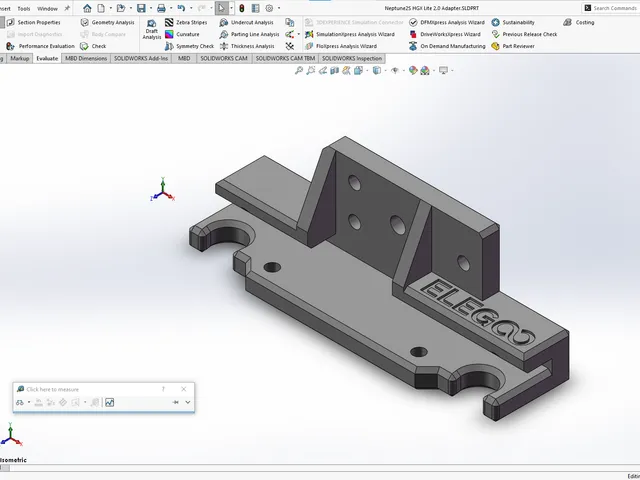This screenshot has height=480, width=640.
Task: Expand dropdown arrow next to Print icon
Action: tap(171, 8)
